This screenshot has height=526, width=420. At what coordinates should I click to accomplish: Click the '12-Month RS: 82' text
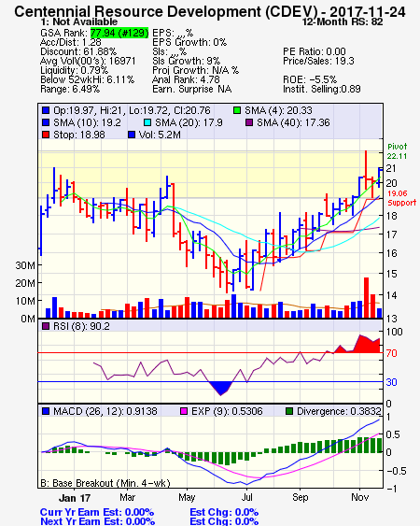(343, 21)
